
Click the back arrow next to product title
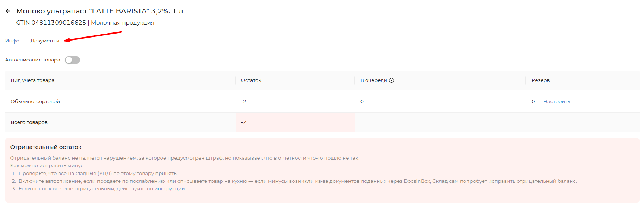coord(8,11)
